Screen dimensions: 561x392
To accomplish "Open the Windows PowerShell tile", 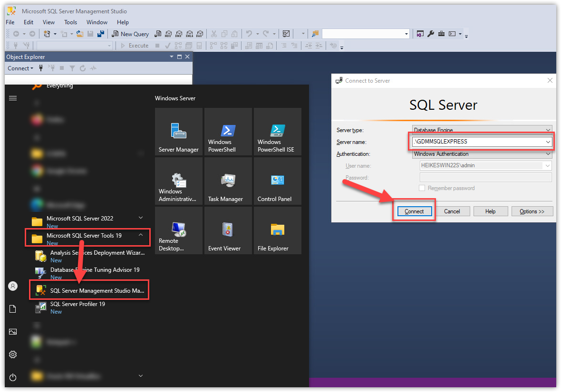I will [228, 132].
